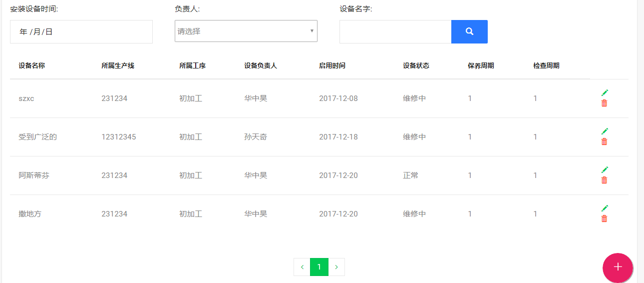Edit the 撒地方 device row
644x283 pixels.
click(x=605, y=208)
